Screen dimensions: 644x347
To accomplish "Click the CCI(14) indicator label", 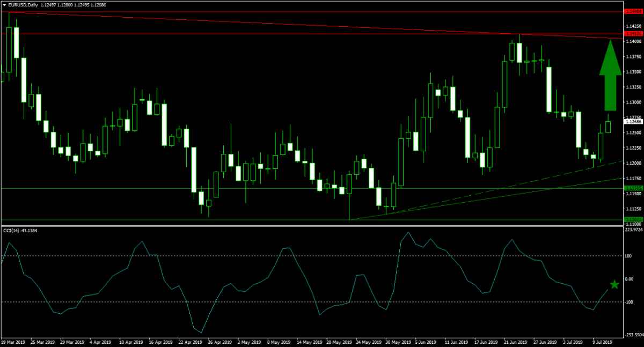I will pos(16,230).
